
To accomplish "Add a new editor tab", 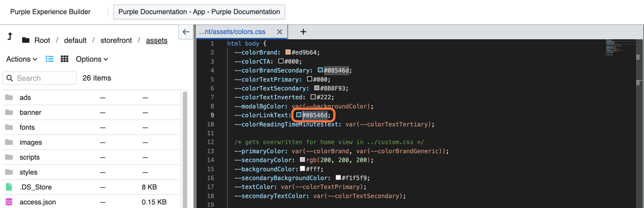I will (303, 32).
